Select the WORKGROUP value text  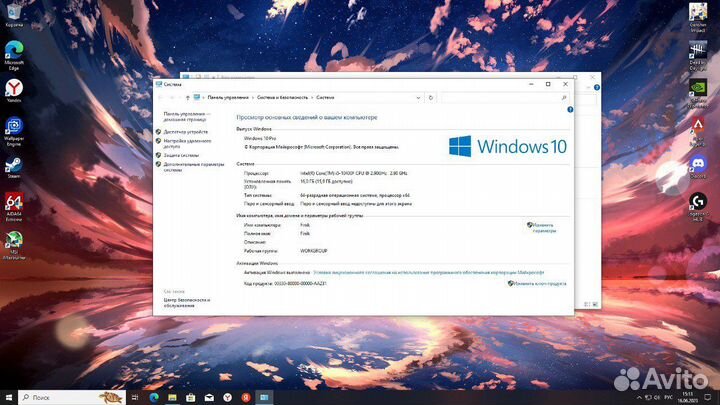pyautogui.click(x=314, y=251)
